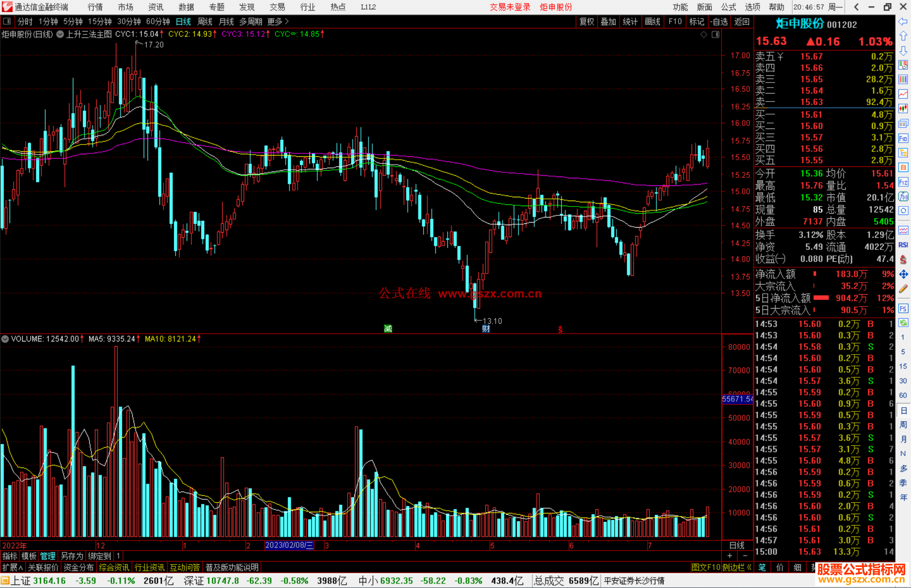Click the line trend chart sidebar icon
Viewport: 911px width, 588px height.
pyautogui.click(x=903, y=94)
